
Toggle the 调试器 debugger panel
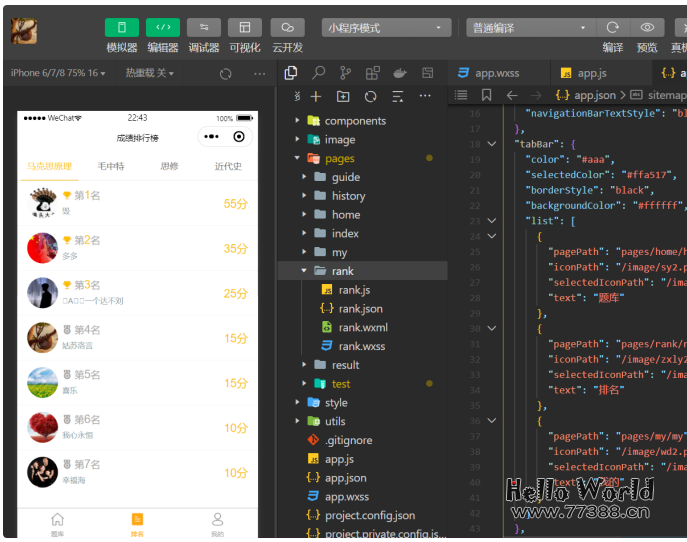coord(204,28)
